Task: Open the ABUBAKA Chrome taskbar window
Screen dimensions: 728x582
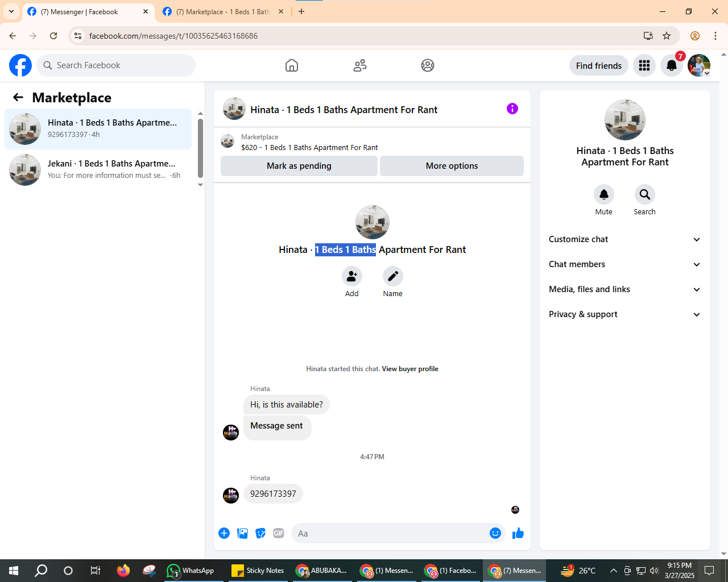Action: (322, 571)
